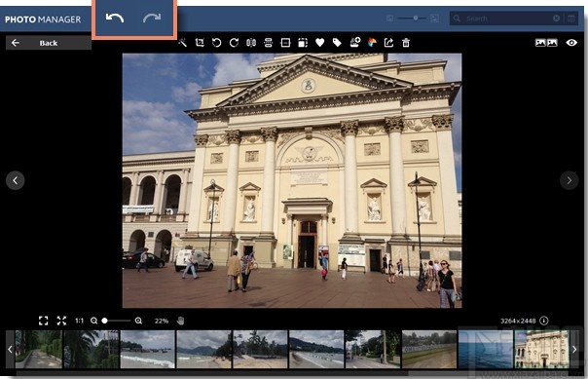Mark photo as favorite with heart

tap(320, 43)
